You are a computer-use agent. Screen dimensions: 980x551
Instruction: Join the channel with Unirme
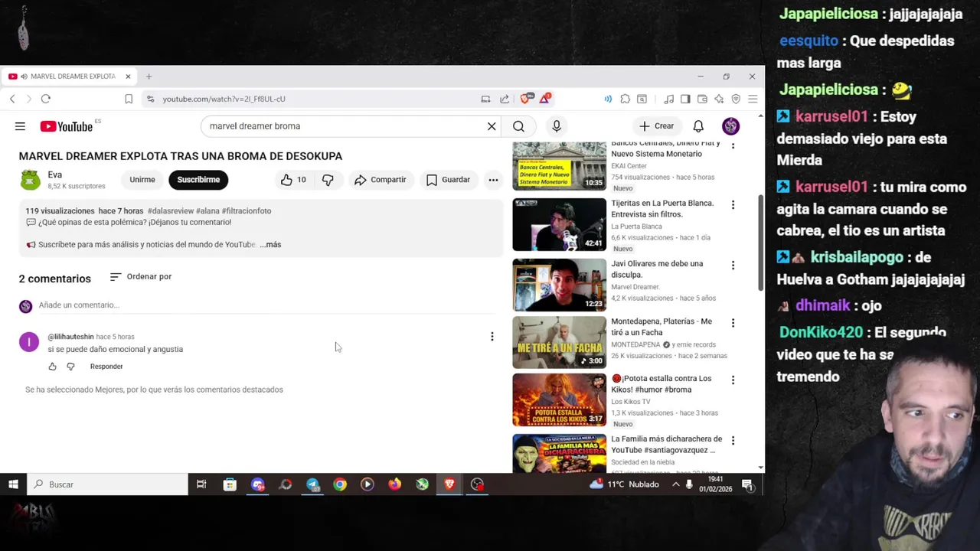click(142, 180)
